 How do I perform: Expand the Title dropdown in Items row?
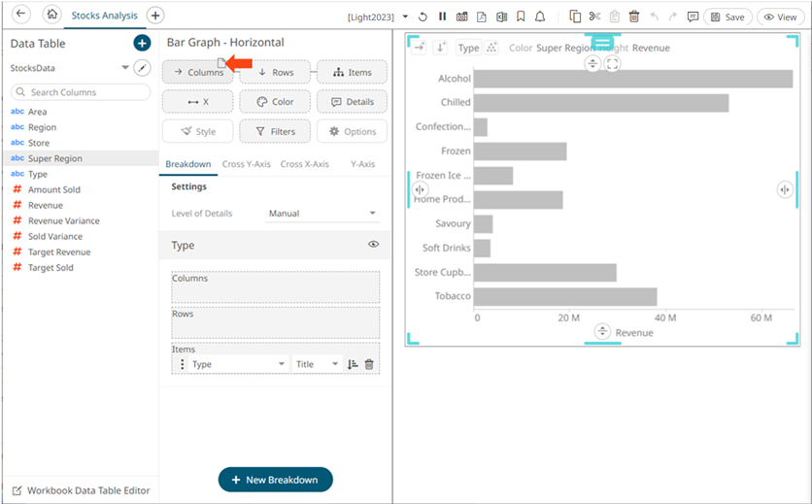(x=318, y=364)
